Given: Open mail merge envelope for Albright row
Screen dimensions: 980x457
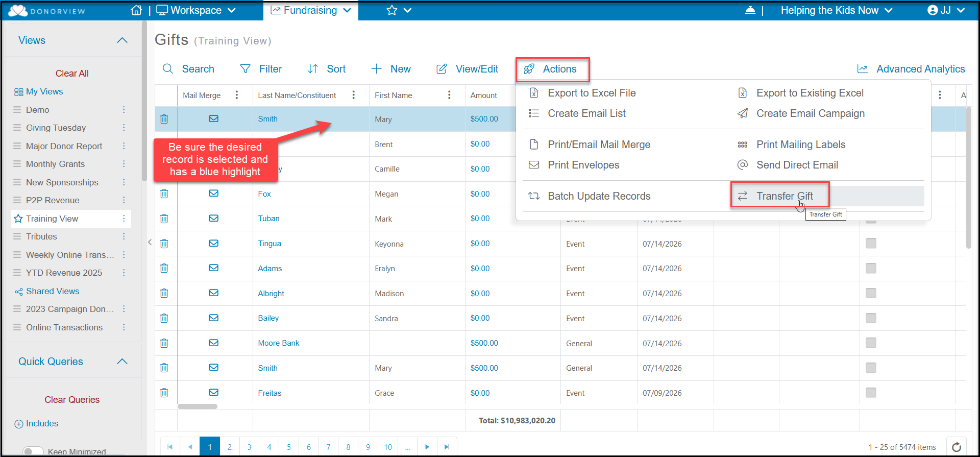Looking at the screenshot, I should 214,293.
